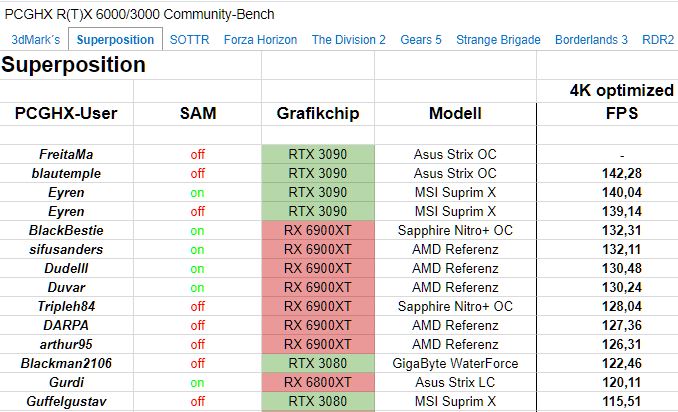Select the SAM 'off' cell for FreitaMa
Viewport: 678px width, 412px height.
(198, 154)
